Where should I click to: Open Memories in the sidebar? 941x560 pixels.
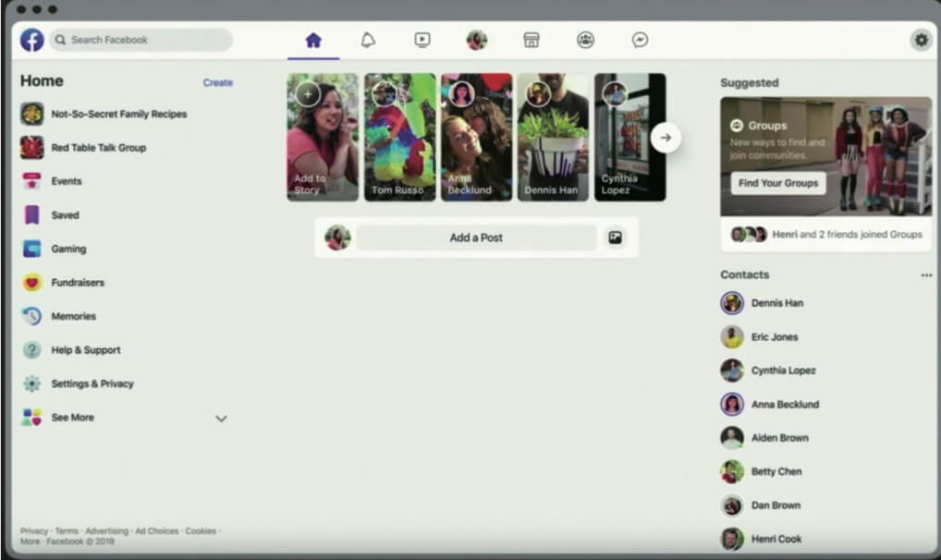coord(73,316)
